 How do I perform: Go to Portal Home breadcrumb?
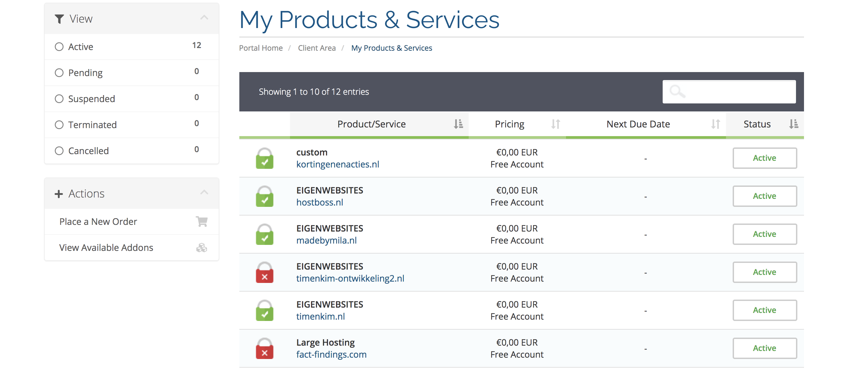[260, 48]
